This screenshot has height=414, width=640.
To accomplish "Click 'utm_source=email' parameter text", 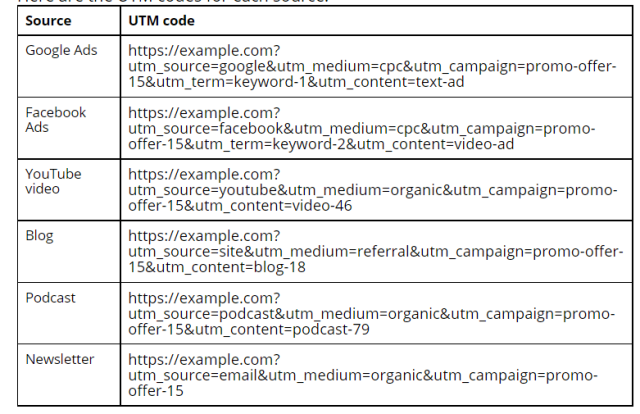I will pos(193,376).
